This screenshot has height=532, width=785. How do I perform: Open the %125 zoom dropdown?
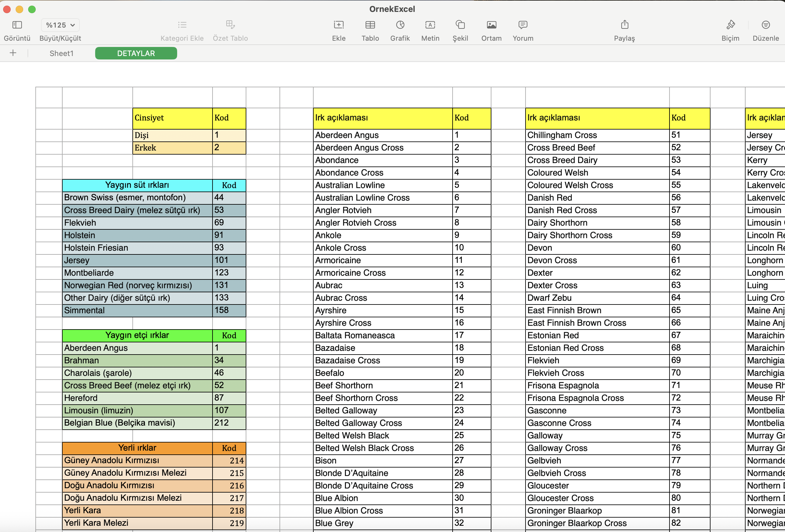pyautogui.click(x=60, y=25)
